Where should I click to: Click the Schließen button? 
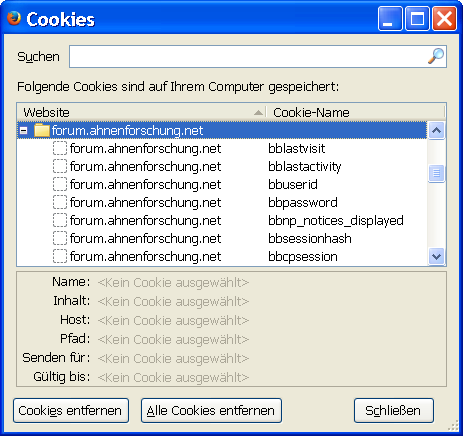pyautogui.click(x=394, y=410)
